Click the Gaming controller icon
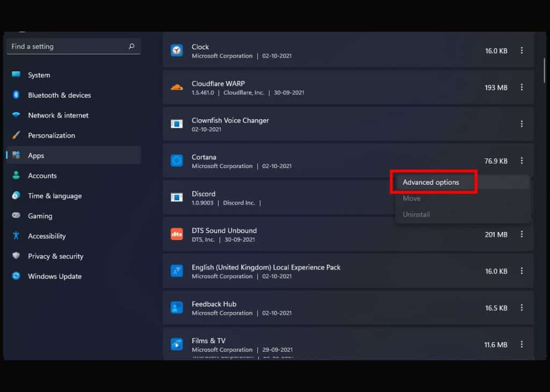550x392 pixels. [x=16, y=215]
